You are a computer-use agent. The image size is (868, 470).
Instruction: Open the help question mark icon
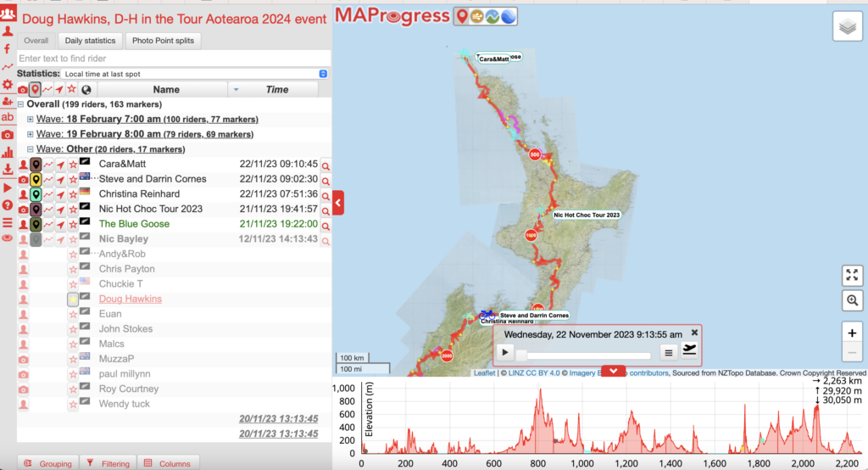(x=8, y=204)
